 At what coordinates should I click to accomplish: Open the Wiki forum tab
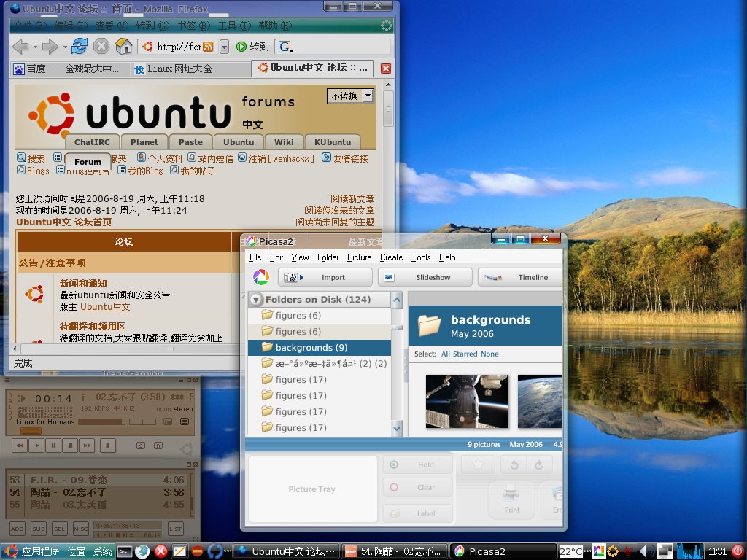coord(284,142)
